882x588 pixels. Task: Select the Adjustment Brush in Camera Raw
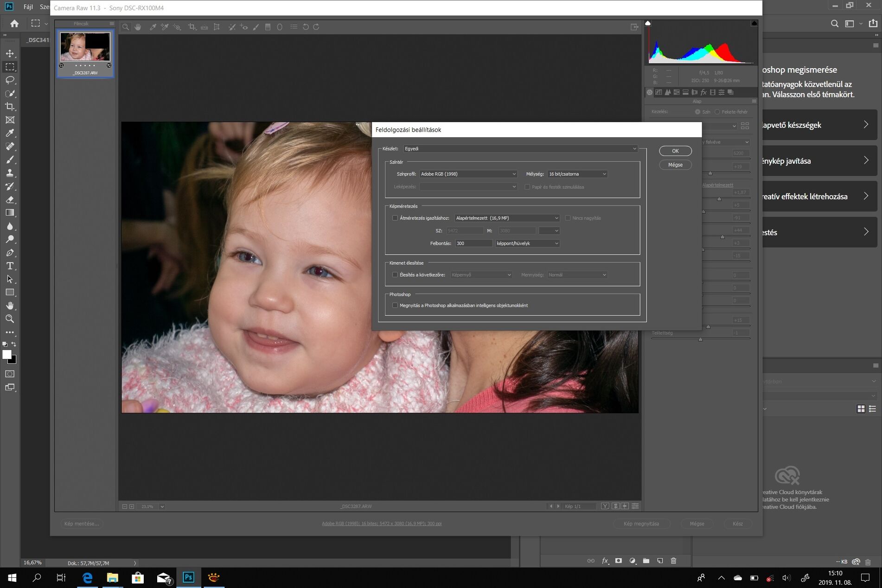coord(256,27)
